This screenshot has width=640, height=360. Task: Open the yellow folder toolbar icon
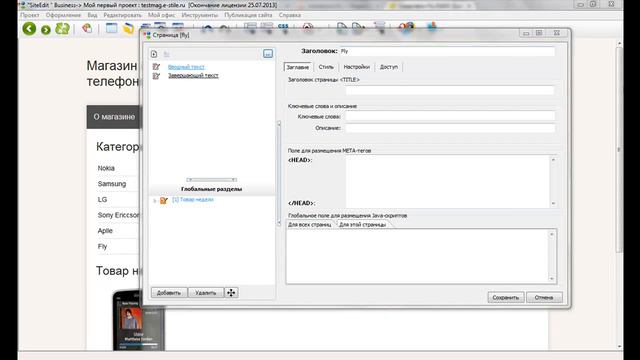point(129,29)
